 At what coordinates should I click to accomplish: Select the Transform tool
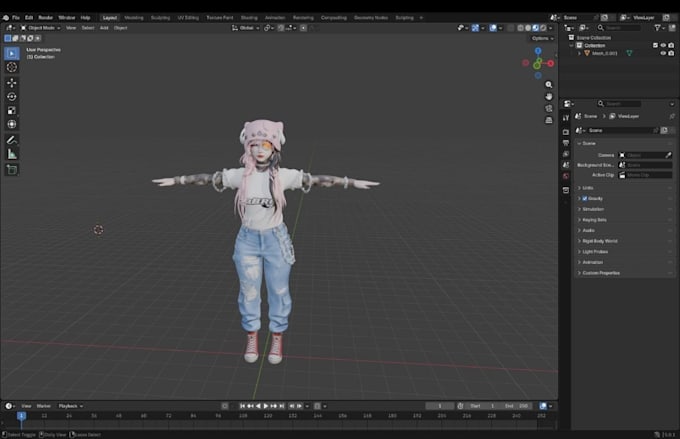coord(12,124)
